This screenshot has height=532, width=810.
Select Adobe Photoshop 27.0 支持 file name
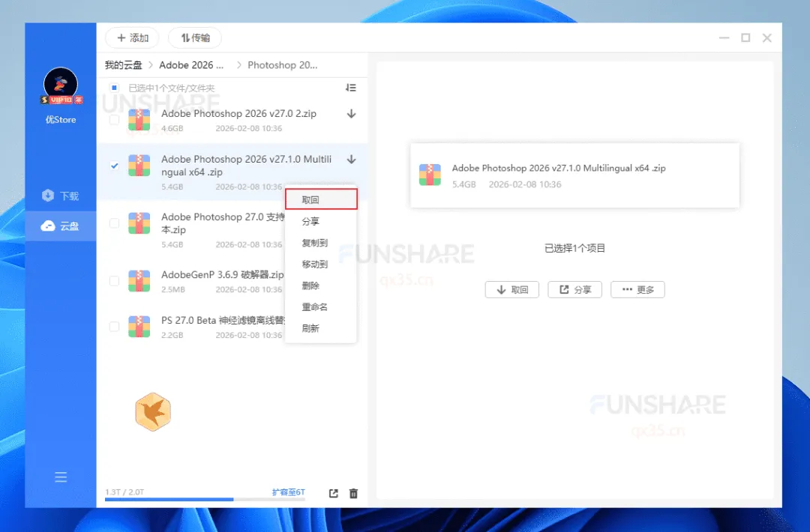(x=223, y=223)
